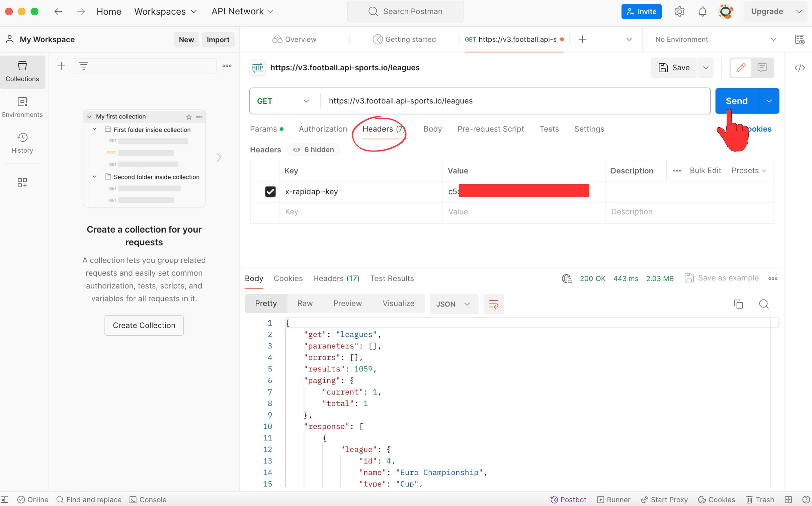Screen dimensions: 812x506
Task: View response Headers (17) tab
Action: (336, 278)
